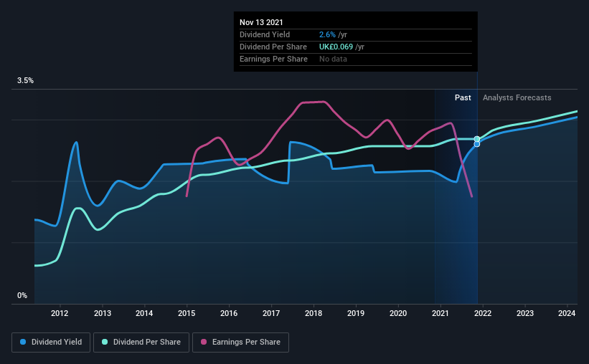The image size is (589, 364).
Task: Click the 2012 label on the x-axis
Action: tap(60, 313)
